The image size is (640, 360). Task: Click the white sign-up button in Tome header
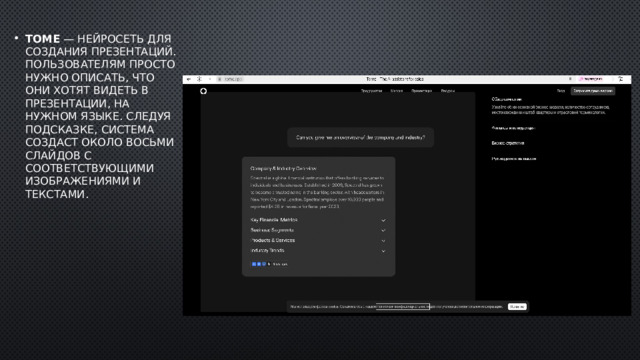point(593,91)
